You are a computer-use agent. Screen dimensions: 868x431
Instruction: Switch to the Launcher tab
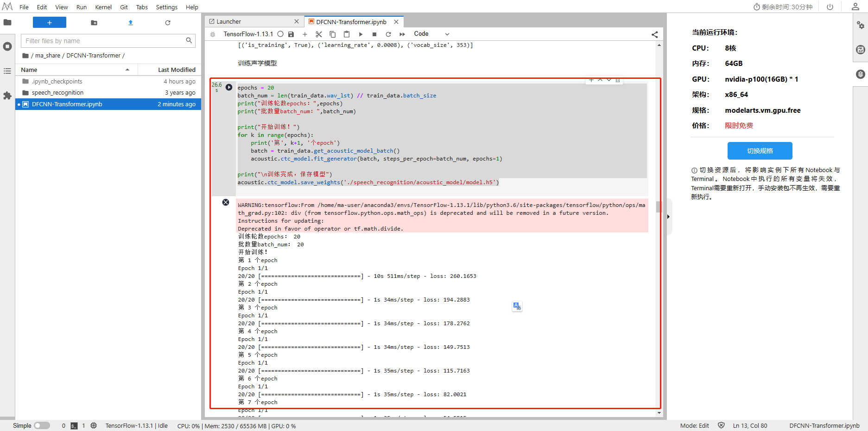coord(229,22)
